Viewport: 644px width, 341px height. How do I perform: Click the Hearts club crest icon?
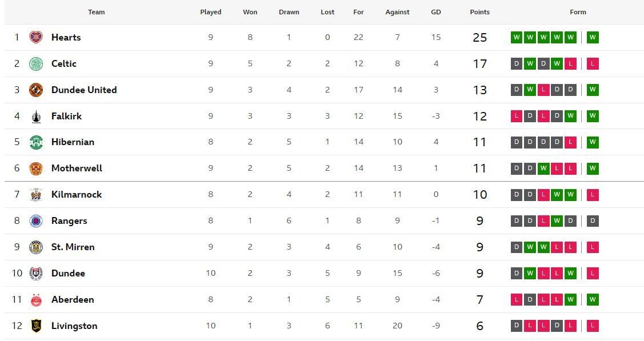36,38
